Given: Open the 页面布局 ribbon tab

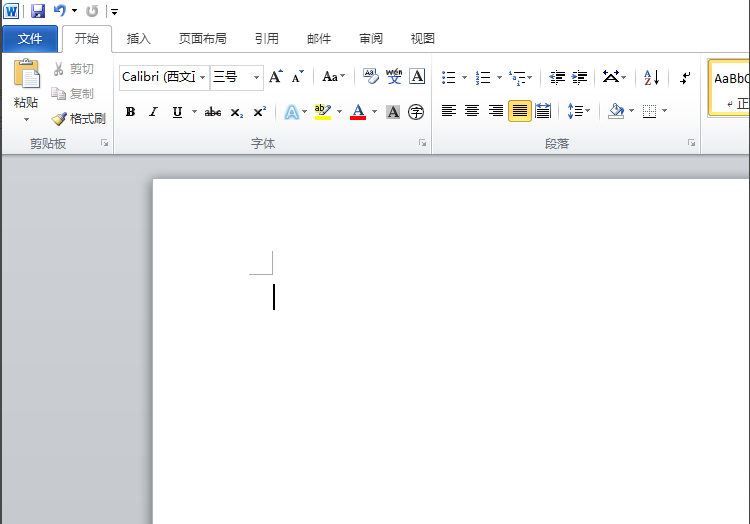Looking at the screenshot, I should (203, 39).
